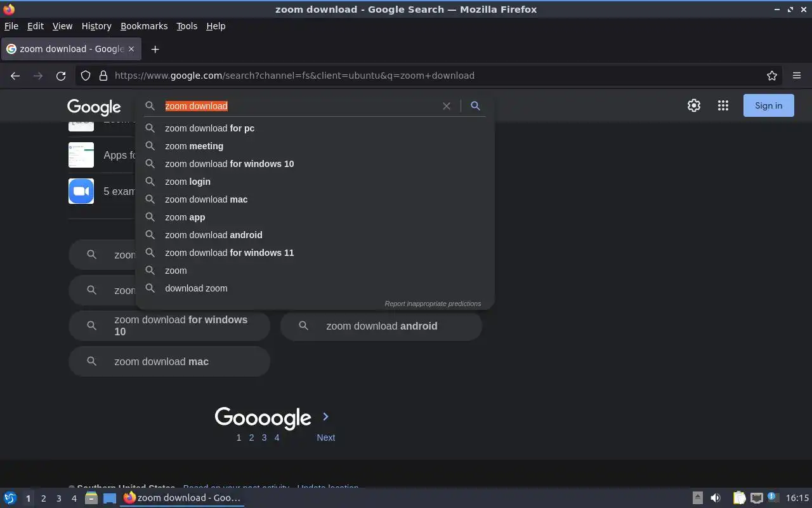This screenshot has height=508, width=812.
Task: Open the File menu
Action: 11,26
